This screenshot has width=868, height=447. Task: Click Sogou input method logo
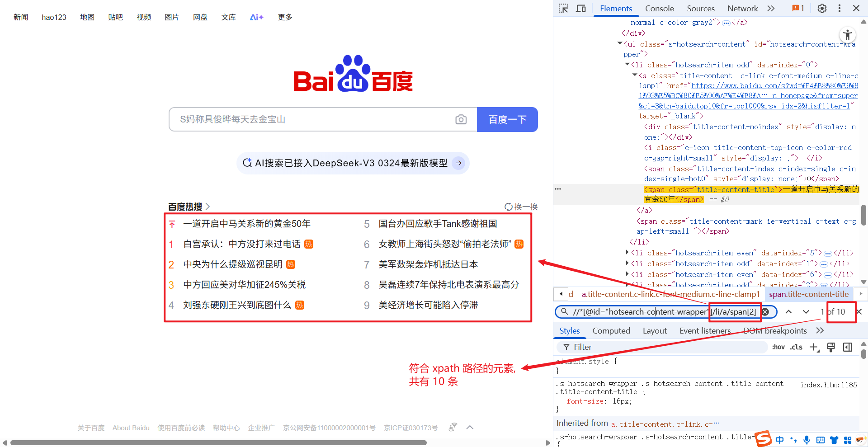[x=764, y=439]
